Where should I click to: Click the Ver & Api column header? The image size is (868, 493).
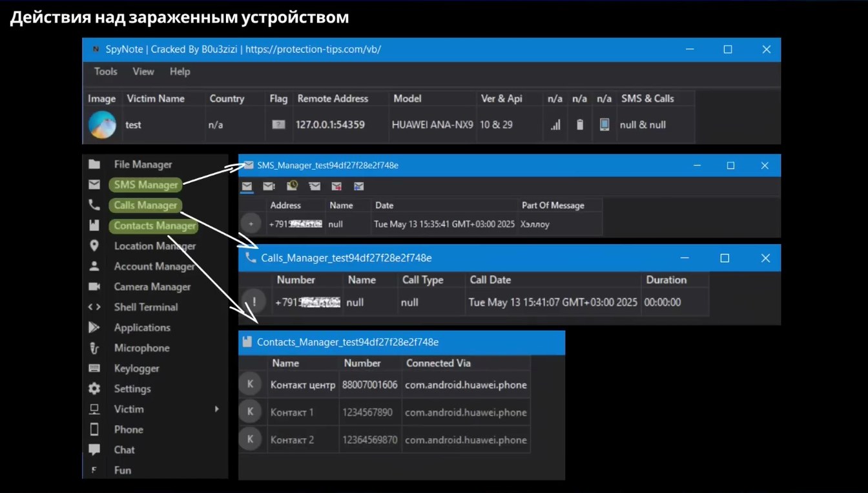coord(502,99)
